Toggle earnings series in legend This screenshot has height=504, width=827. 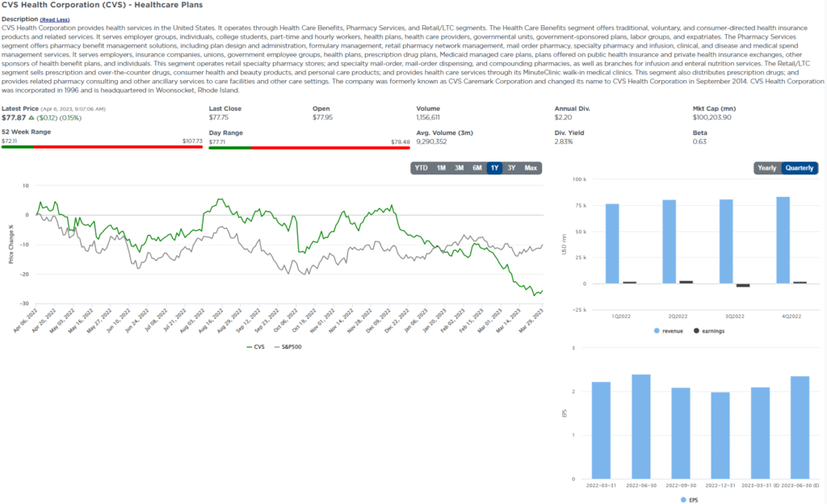709,331
